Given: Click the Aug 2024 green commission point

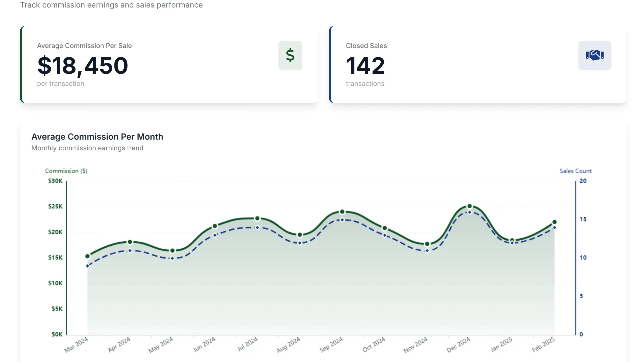Looking at the screenshot, I should [x=300, y=235].
